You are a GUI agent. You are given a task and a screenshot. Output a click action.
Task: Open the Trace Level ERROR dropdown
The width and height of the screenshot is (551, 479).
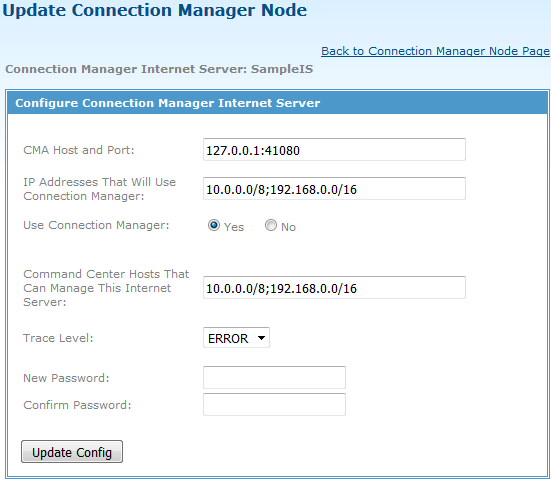(236, 338)
